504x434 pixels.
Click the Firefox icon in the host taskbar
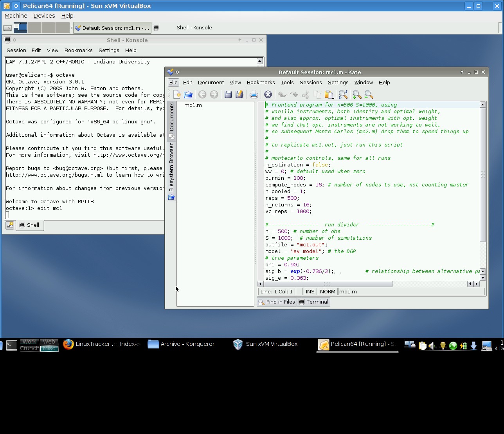(68, 344)
